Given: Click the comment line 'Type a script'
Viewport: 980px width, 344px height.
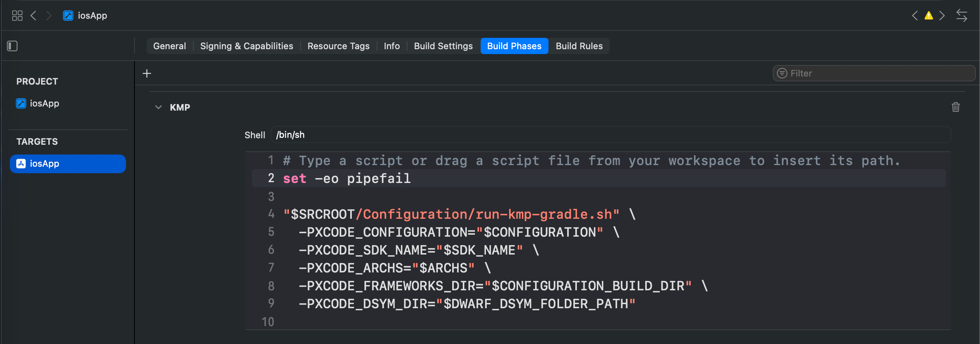Looking at the screenshot, I should click(591, 160).
